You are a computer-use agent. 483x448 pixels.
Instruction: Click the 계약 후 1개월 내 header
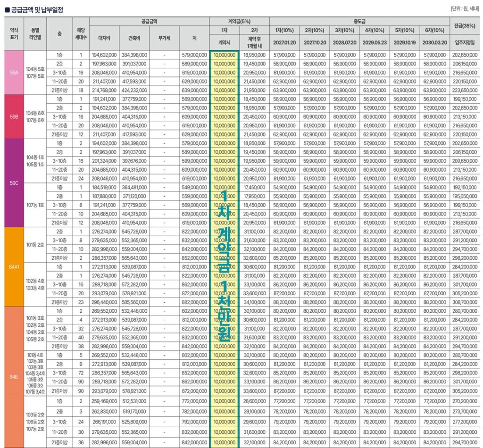[254, 42]
